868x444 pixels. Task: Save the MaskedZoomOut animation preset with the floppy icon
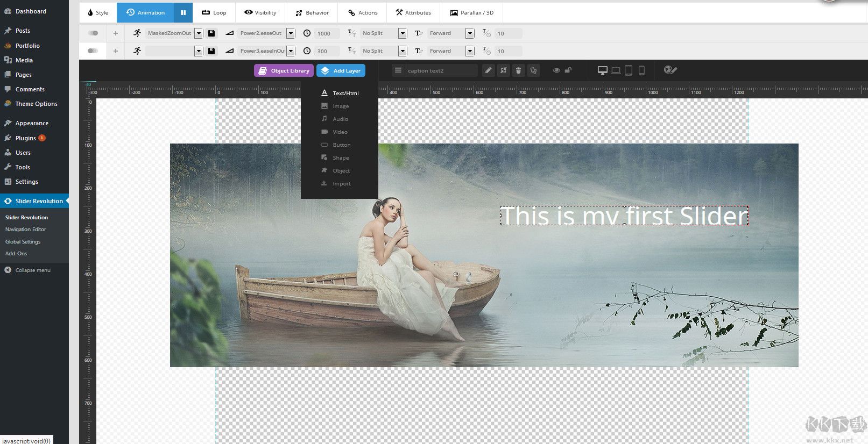[211, 33]
